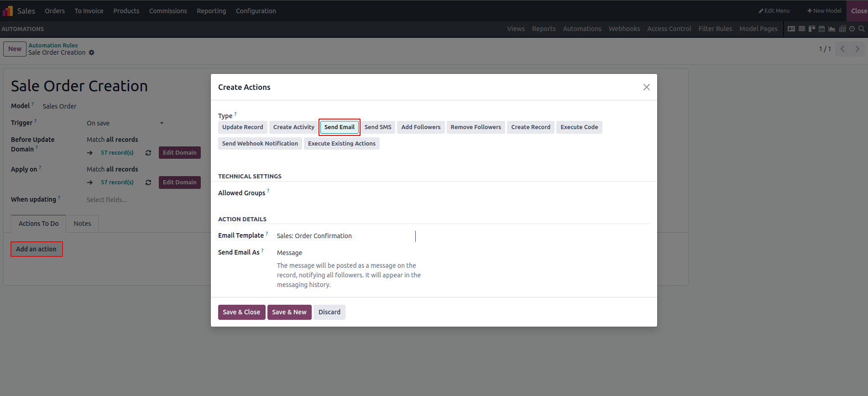The image size is (868, 396).
Task: Click the Edit Menu button
Action: click(x=774, y=11)
